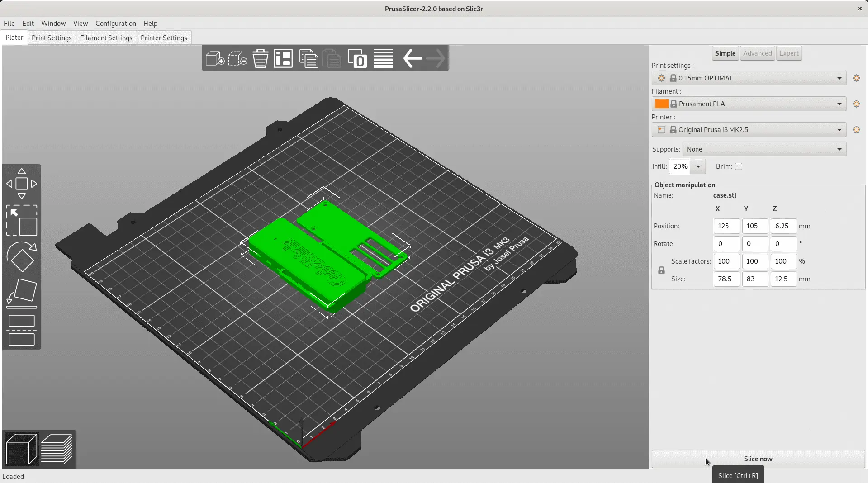Click the Copy icon in toolbar
Image resolution: width=868 pixels, height=483 pixels.
[x=308, y=58]
